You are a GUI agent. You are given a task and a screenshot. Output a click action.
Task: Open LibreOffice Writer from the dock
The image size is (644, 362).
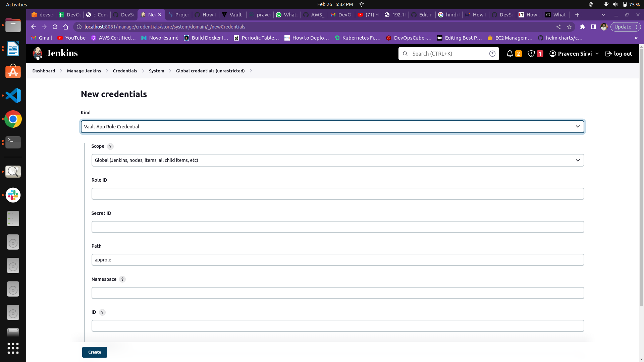tap(13, 49)
